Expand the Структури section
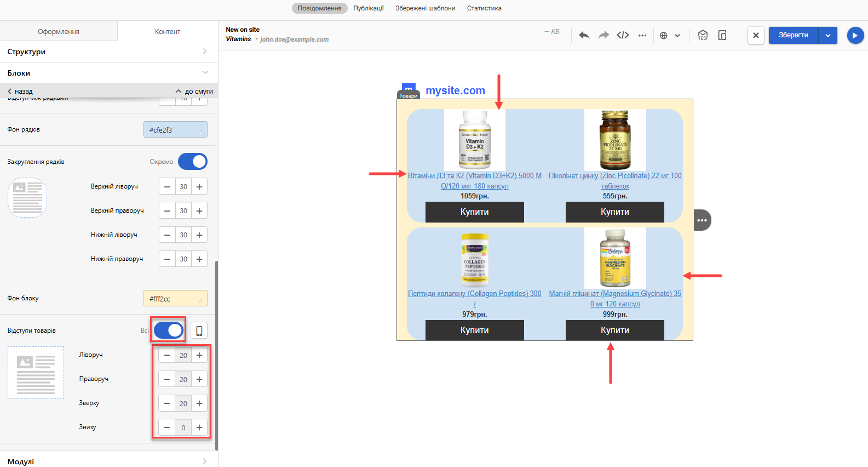This screenshot has height=467, width=868. pyautogui.click(x=109, y=52)
